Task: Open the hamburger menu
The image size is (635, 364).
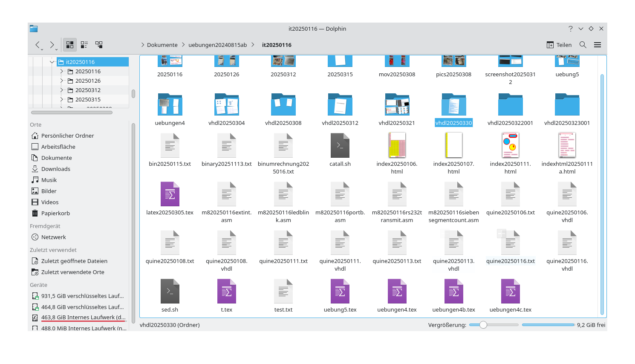Action: coord(597,45)
